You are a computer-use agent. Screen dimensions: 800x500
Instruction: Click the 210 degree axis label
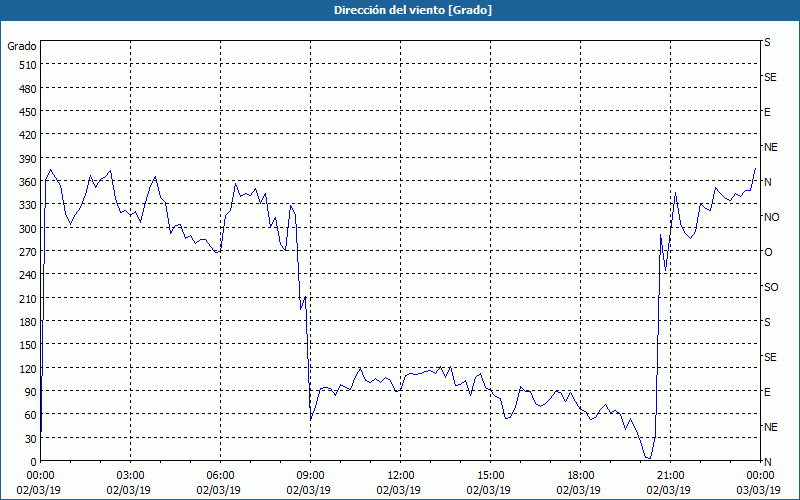27,298
